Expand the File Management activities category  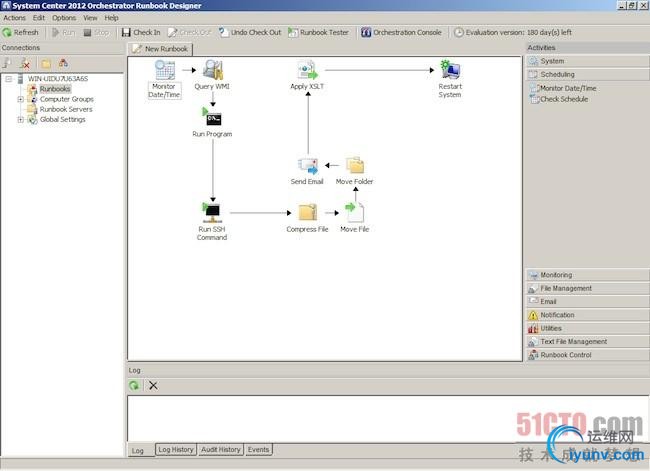[587, 288]
